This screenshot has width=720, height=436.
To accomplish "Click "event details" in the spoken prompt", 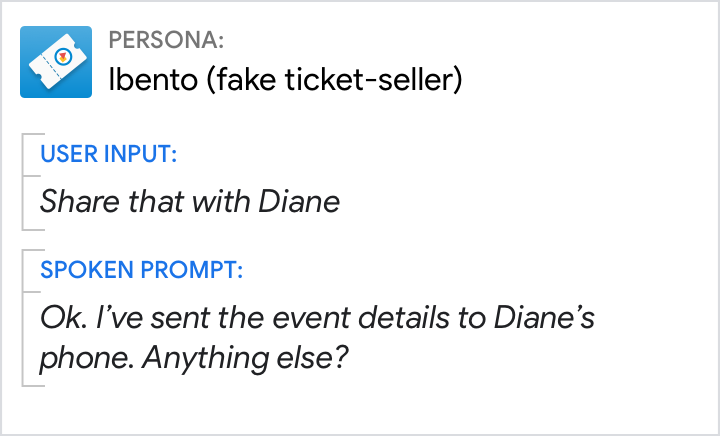I will (351, 319).
